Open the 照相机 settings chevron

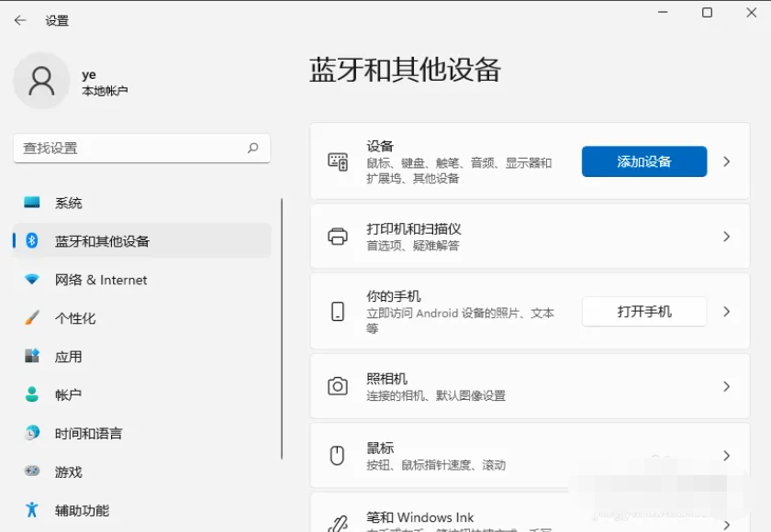[x=726, y=386]
